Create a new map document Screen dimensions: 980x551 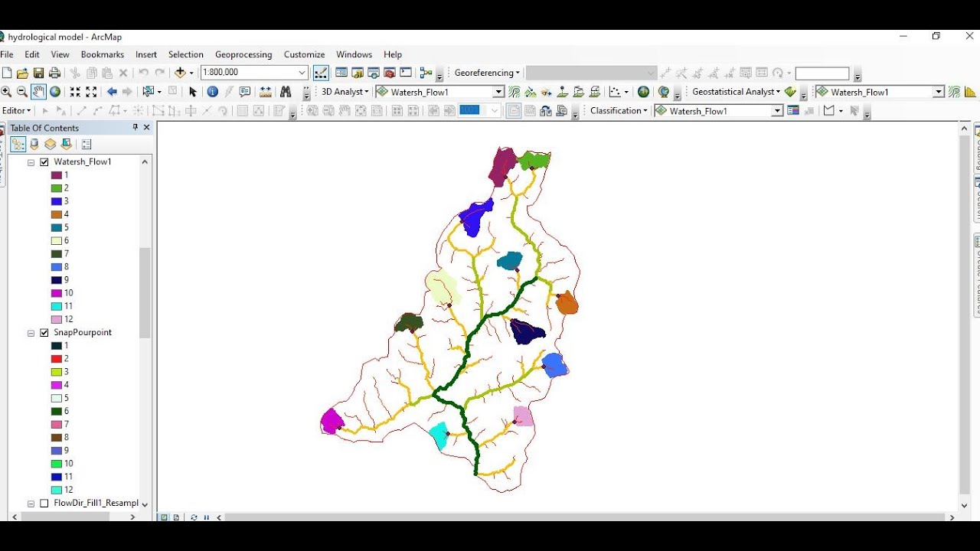[x=7, y=73]
